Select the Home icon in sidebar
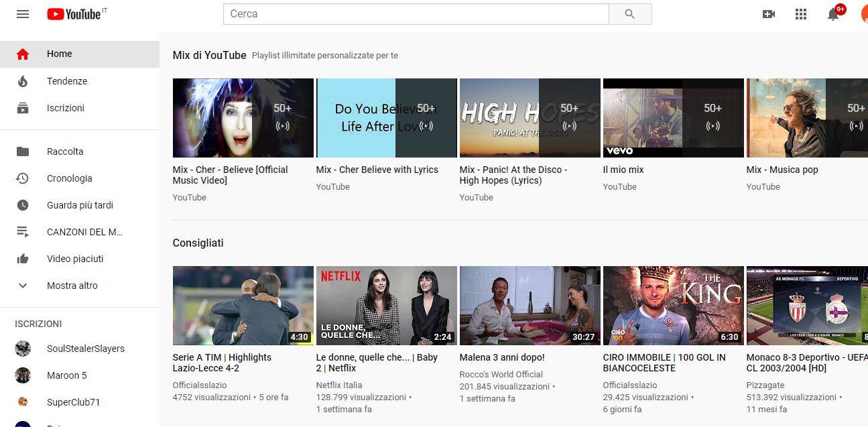Viewport: 868px width, 427px height. pyautogui.click(x=22, y=54)
